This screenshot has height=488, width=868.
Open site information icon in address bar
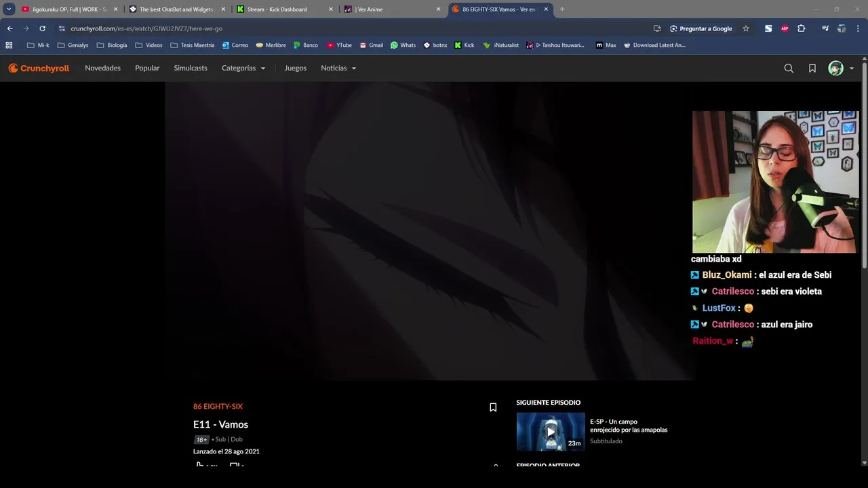62,28
